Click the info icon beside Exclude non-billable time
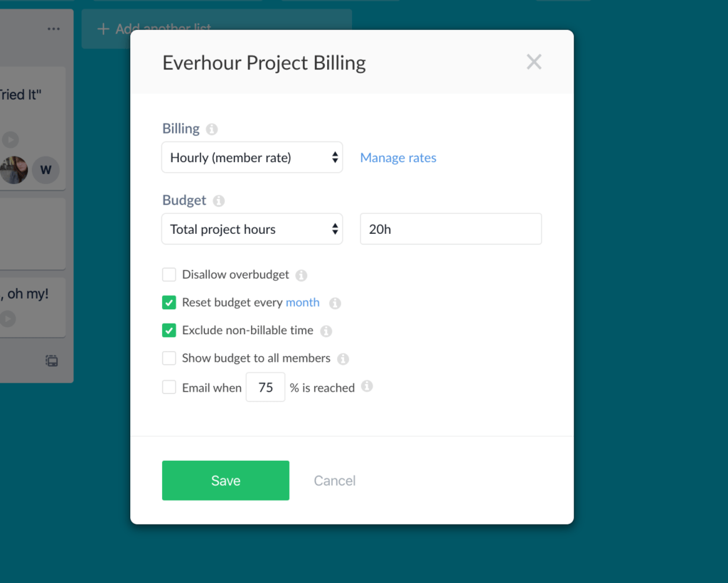 click(x=326, y=331)
